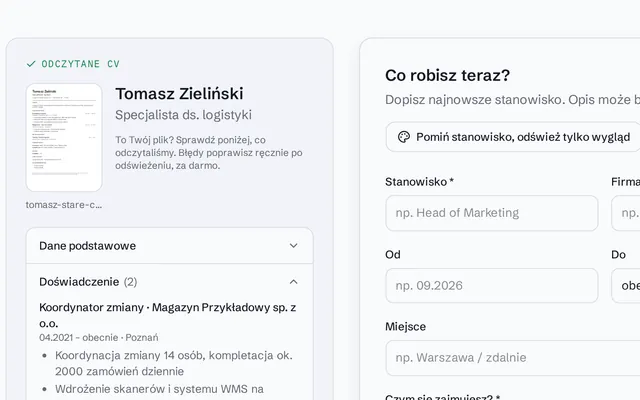Focus the Miejsce input field

(x=513, y=358)
